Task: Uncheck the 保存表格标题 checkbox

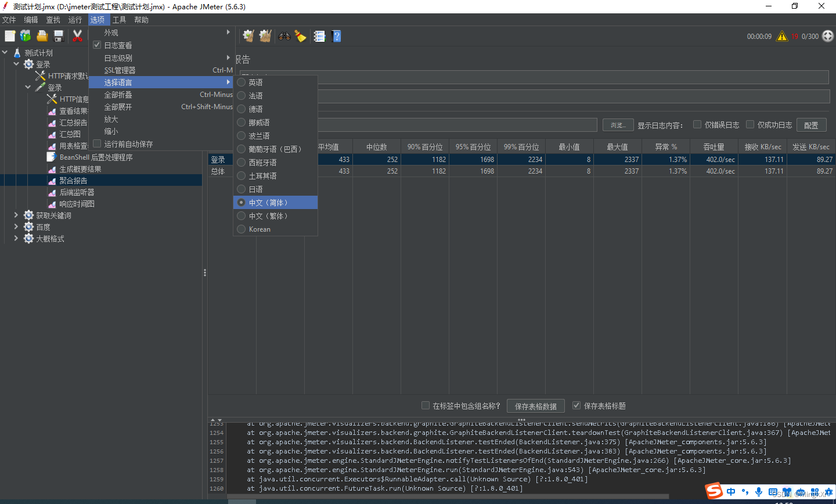Action: [x=576, y=405]
